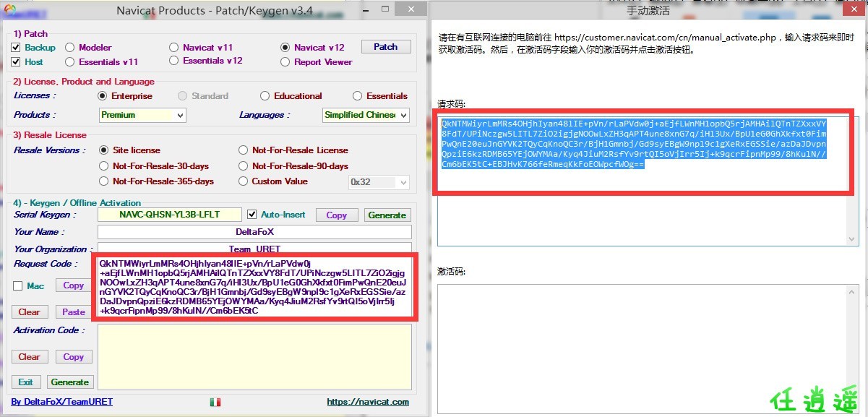The image size is (868, 417).
Task: Paste into the Request Code field
Action: pos(74,312)
